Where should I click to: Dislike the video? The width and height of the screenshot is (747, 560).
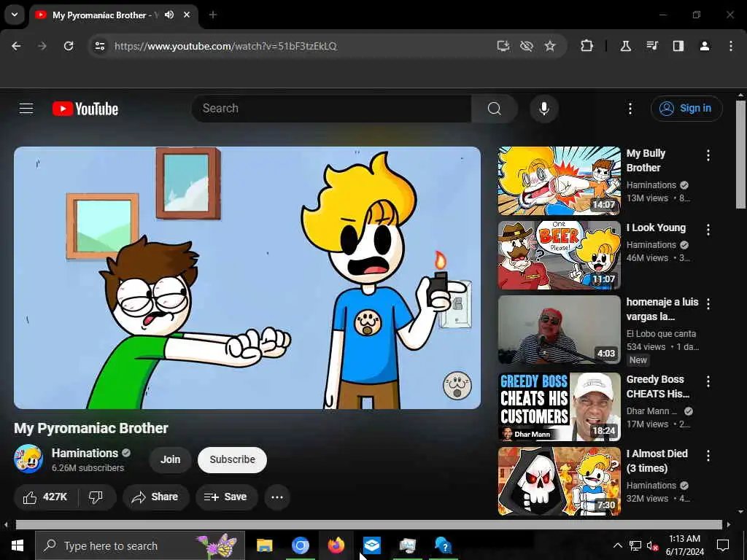[96, 497]
